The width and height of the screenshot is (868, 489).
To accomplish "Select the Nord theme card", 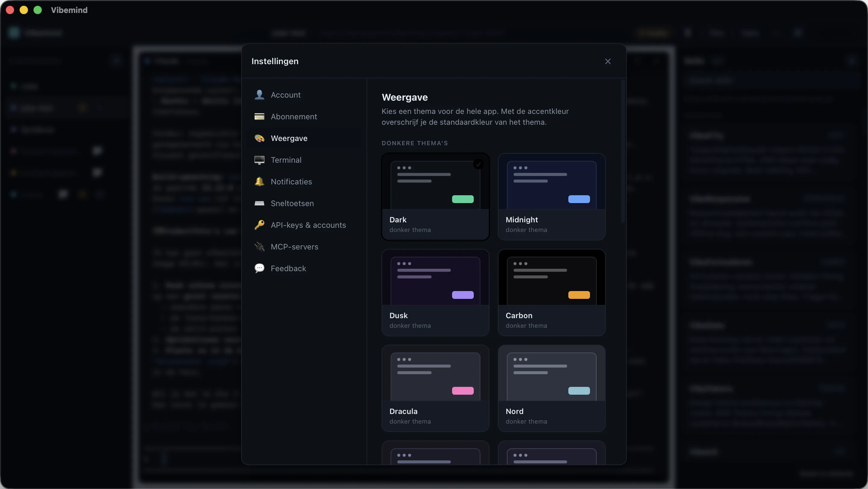I will (x=551, y=388).
